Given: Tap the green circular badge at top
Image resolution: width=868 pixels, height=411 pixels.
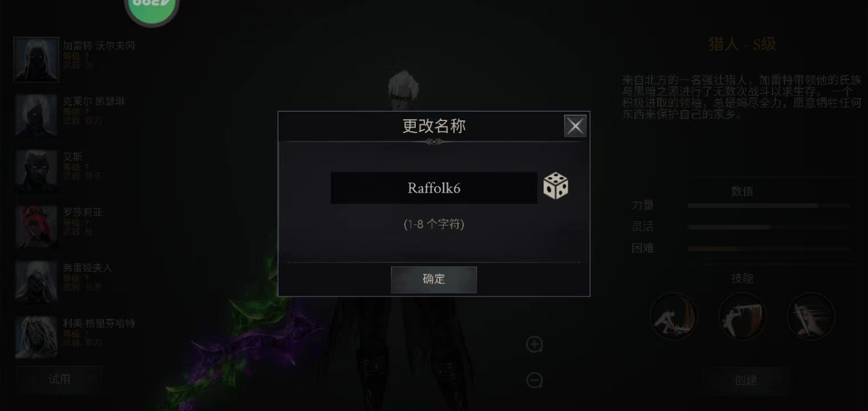Looking at the screenshot, I should tap(151, 9).
